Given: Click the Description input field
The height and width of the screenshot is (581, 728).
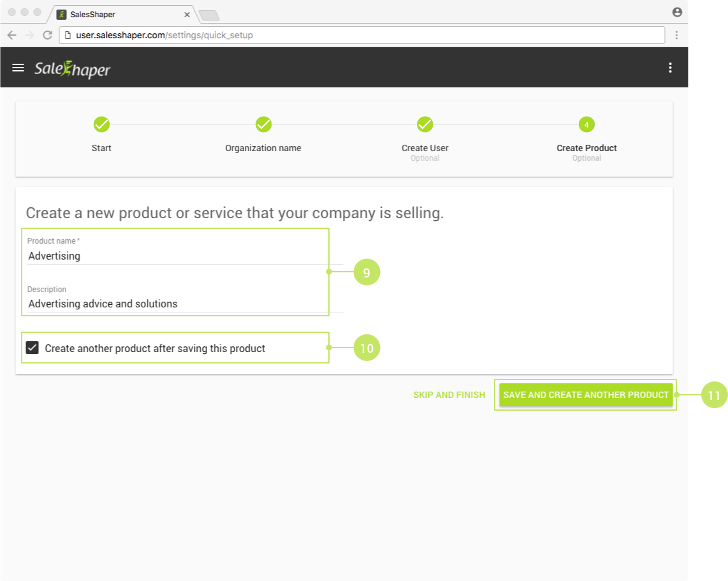Looking at the screenshot, I should pos(185,304).
